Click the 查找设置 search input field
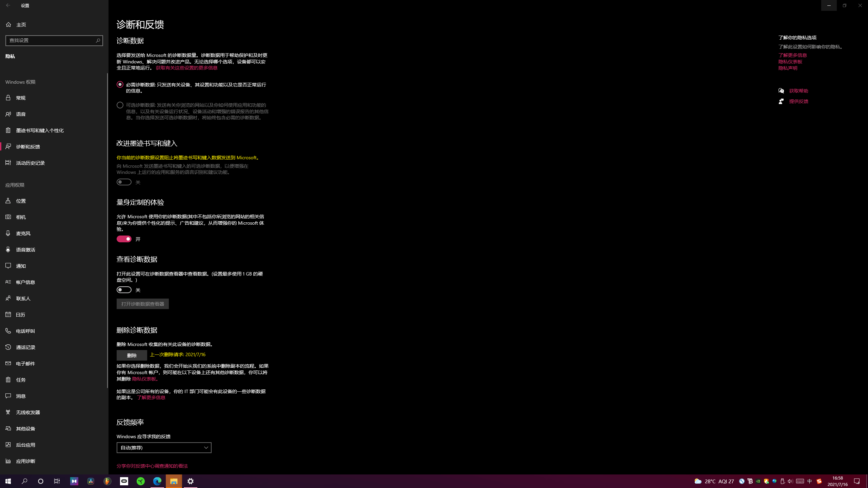 pyautogui.click(x=51, y=40)
